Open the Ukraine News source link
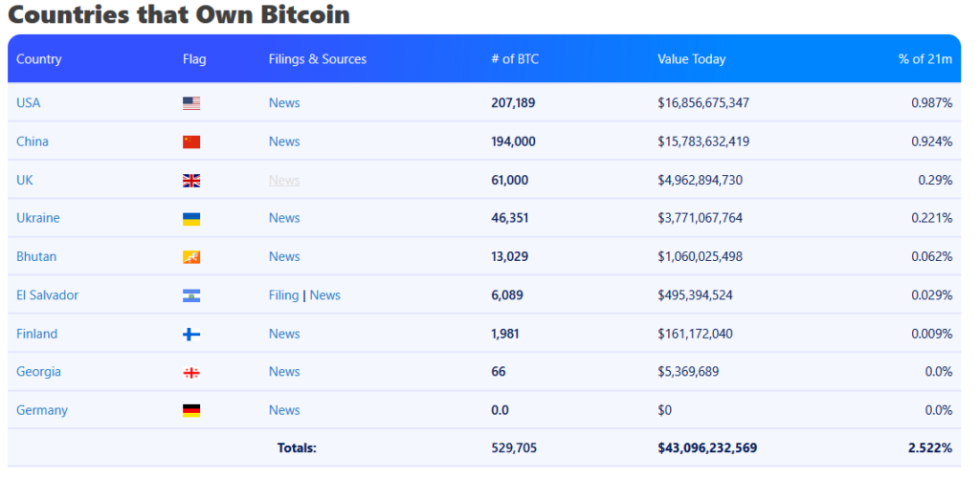This screenshot has width=980, height=479. (284, 218)
